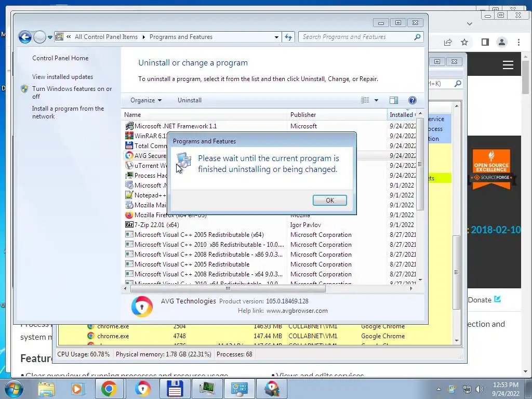Click Igor Pavlov publisher cell
The height and width of the screenshot is (399, 532).
point(305,224)
